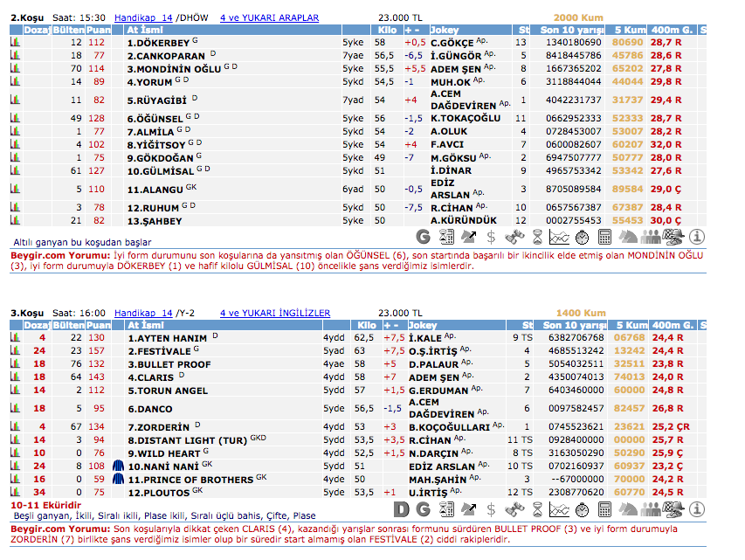This screenshot has height=560, width=745.
Task: Click the G icon under race 2
Action: 424,237
